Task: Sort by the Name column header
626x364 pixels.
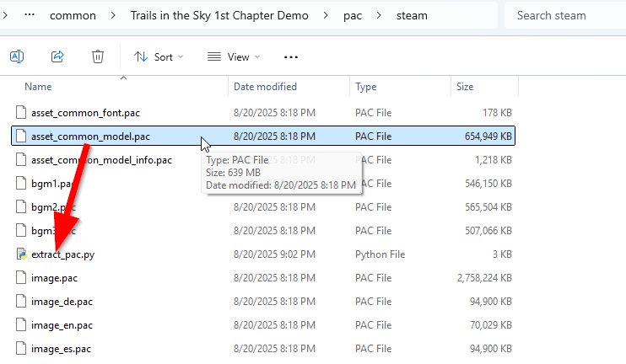Action: pos(38,87)
